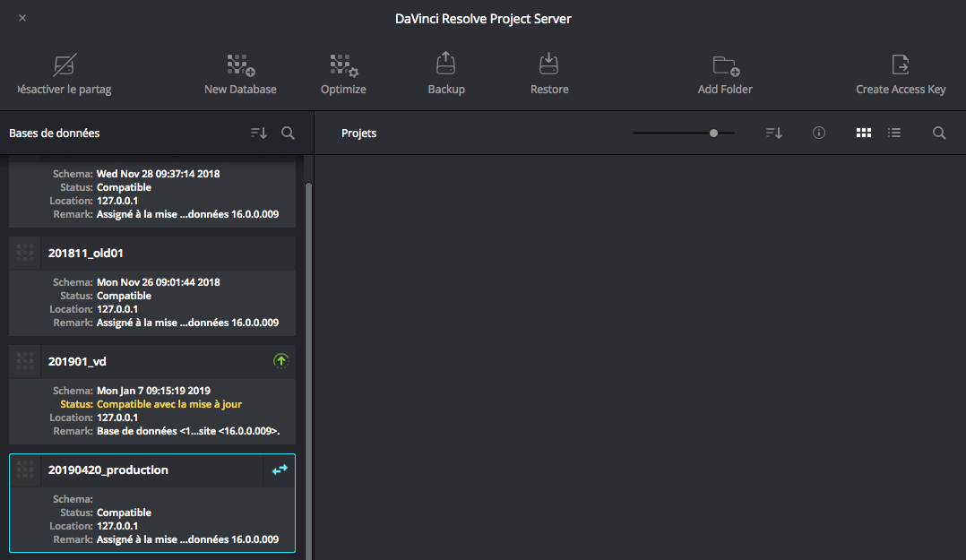Open the Optimize database tool
Screen dimensions: 966x560
coord(343,66)
